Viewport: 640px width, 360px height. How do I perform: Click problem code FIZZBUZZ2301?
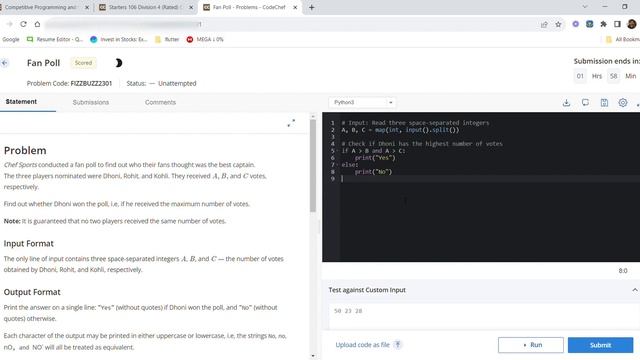91,83
